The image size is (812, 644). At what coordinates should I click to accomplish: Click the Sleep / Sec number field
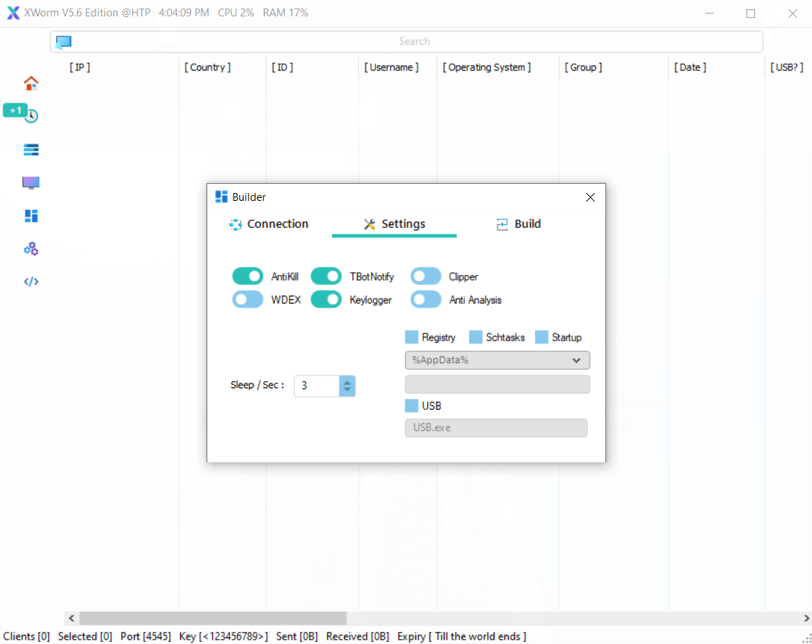pyautogui.click(x=317, y=386)
